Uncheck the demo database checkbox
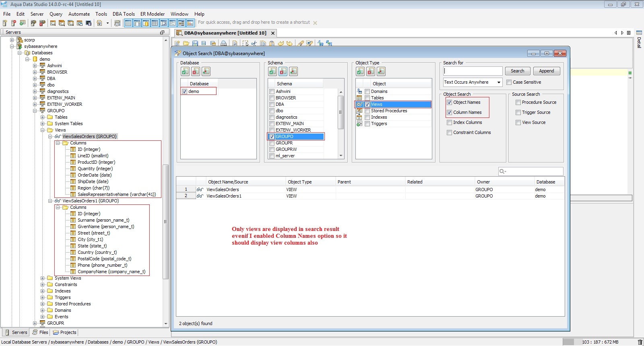 184,91
